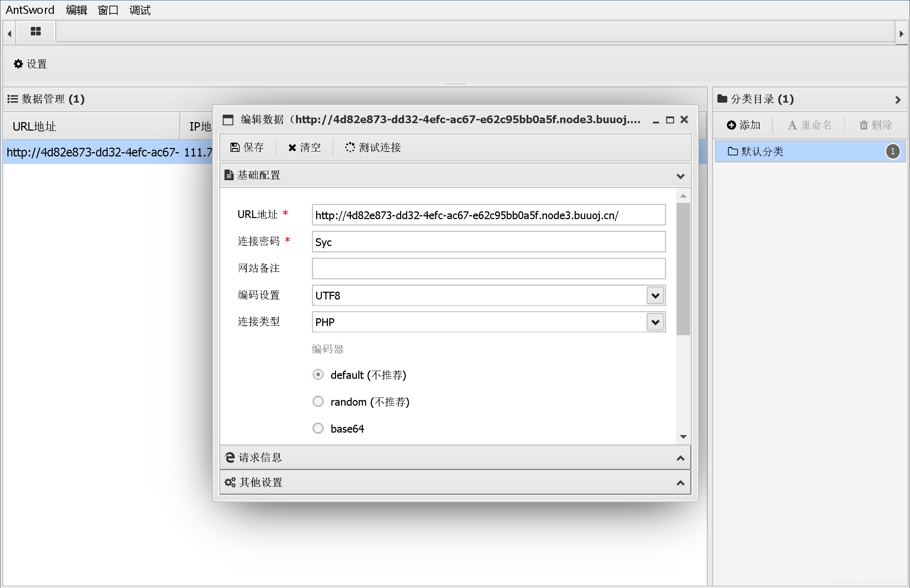Click the tab bar right scroll arrow
The image size is (910, 588).
(x=902, y=34)
